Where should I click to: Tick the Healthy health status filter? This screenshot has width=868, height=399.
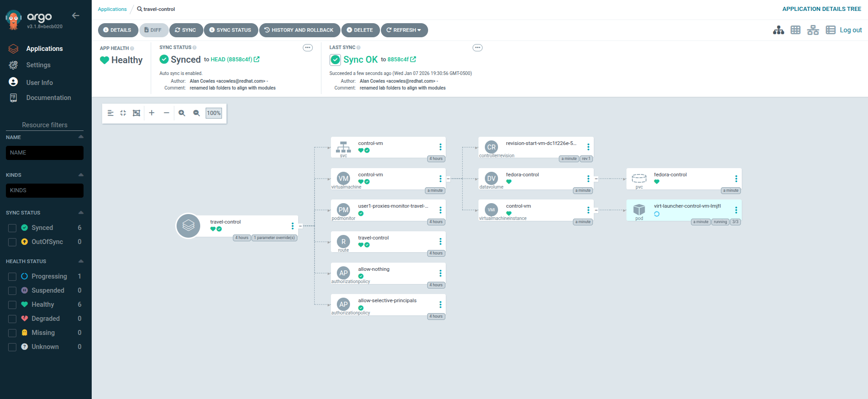12,304
